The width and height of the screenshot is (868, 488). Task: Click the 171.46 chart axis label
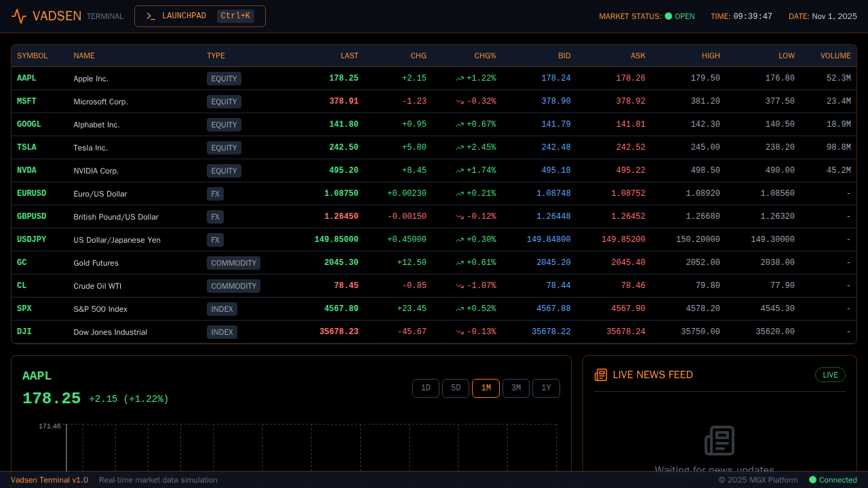pos(50,426)
